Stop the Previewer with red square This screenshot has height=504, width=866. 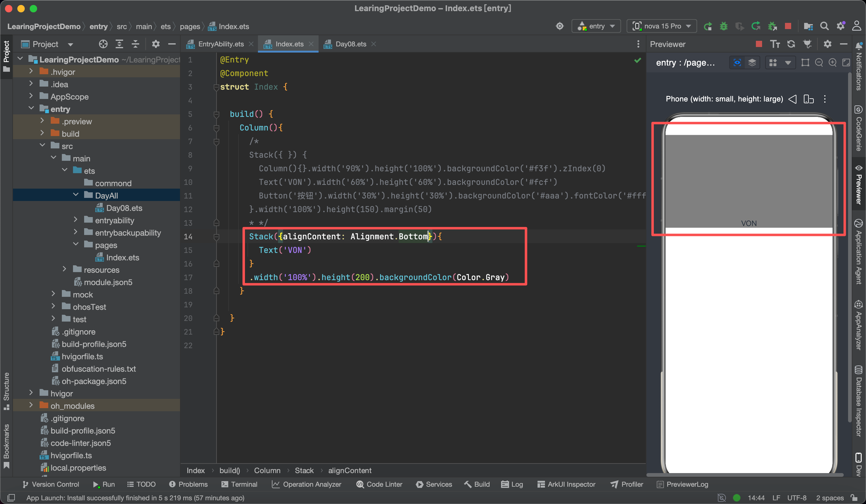(x=759, y=44)
